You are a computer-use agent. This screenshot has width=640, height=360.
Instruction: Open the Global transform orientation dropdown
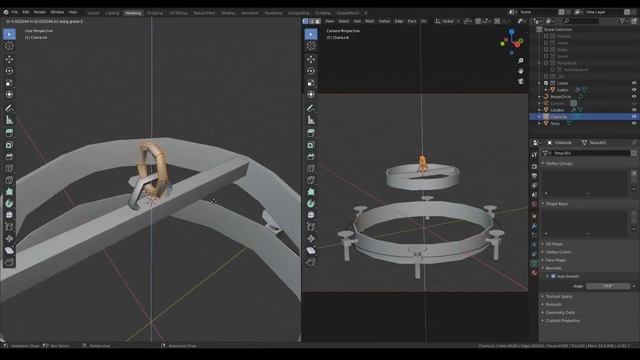point(447,21)
